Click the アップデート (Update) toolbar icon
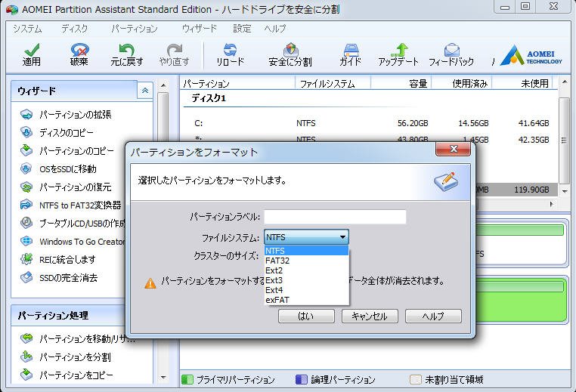Image resolution: width=576 pixels, height=392 pixels. tap(398, 55)
